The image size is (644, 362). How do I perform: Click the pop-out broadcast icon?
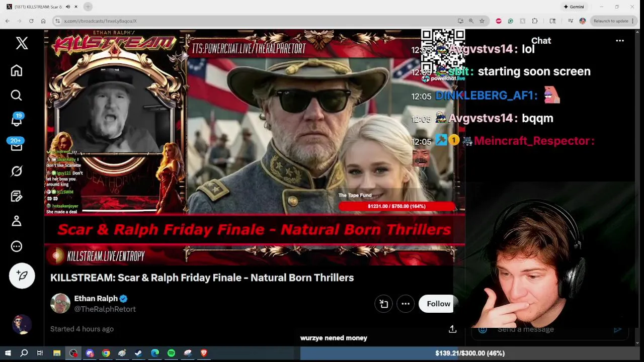coord(383,304)
